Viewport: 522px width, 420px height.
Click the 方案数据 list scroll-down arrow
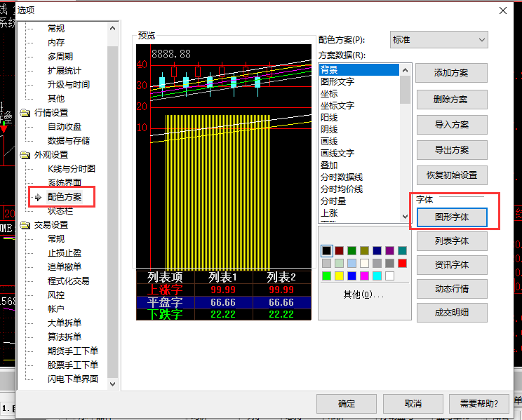pos(405,217)
